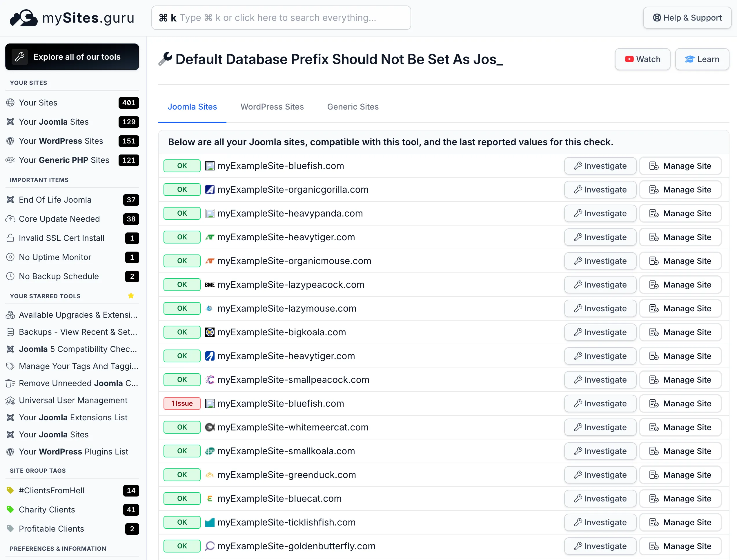The image size is (737, 560).
Task: Click the graduation cap icon on Learn button
Action: 690,59
